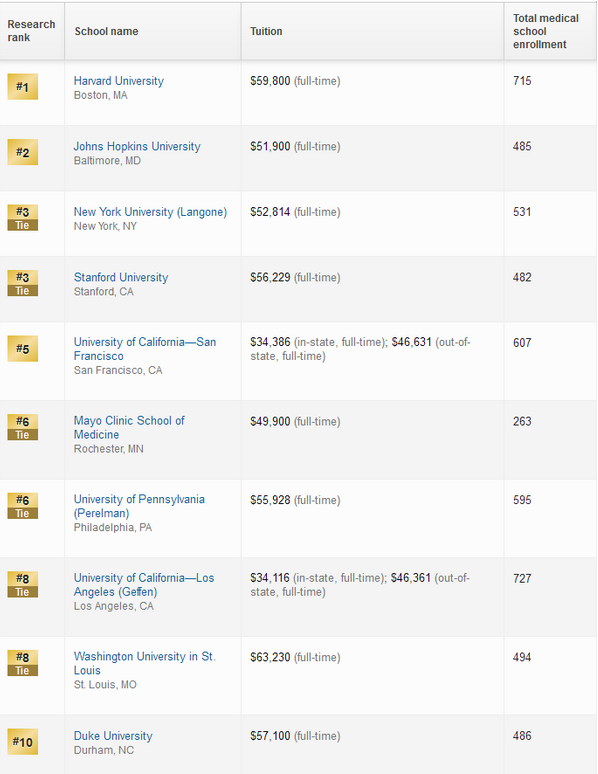Click the #1 gold rank badge
Image resolution: width=598 pixels, height=774 pixels.
point(23,87)
